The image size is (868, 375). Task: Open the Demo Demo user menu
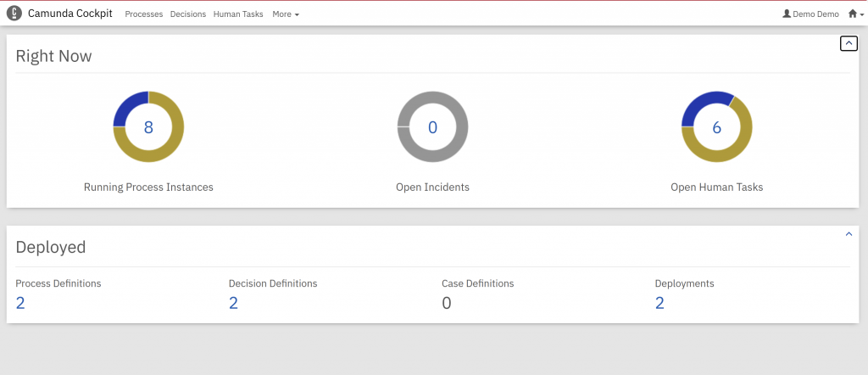point(811,14)
